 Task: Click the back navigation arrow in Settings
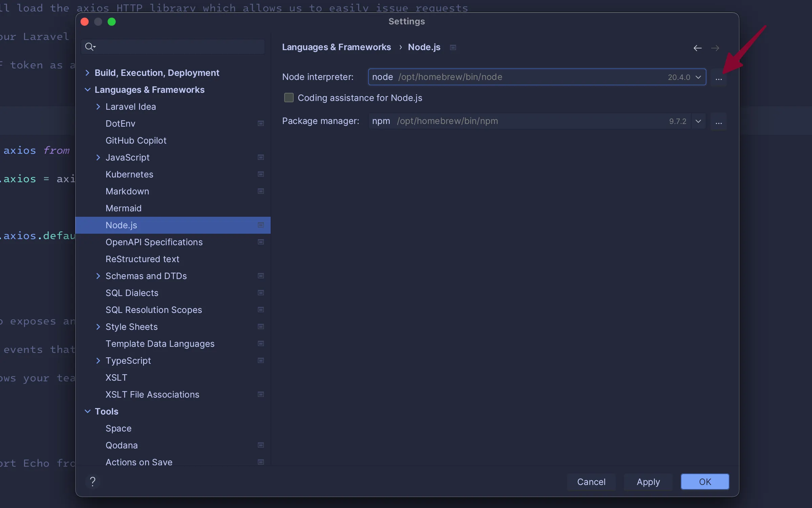[x=697, y=48]
